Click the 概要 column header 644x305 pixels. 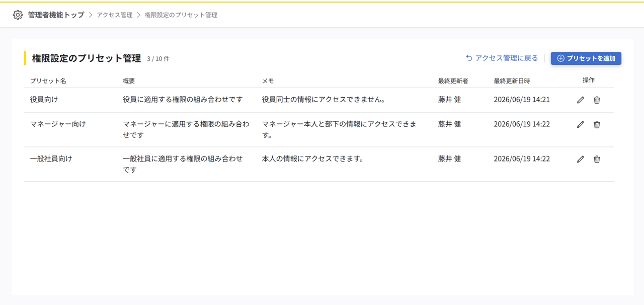(x=129, y=81)
